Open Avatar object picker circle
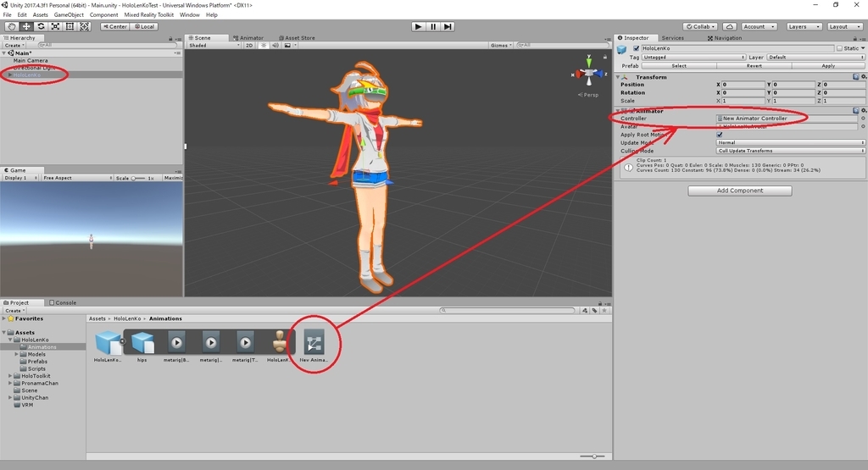 pos(863,127)
